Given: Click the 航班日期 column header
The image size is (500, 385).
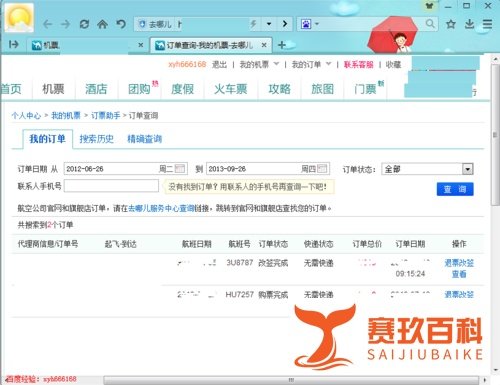Looking at the screenshot, I should click(x=196, y=244).
